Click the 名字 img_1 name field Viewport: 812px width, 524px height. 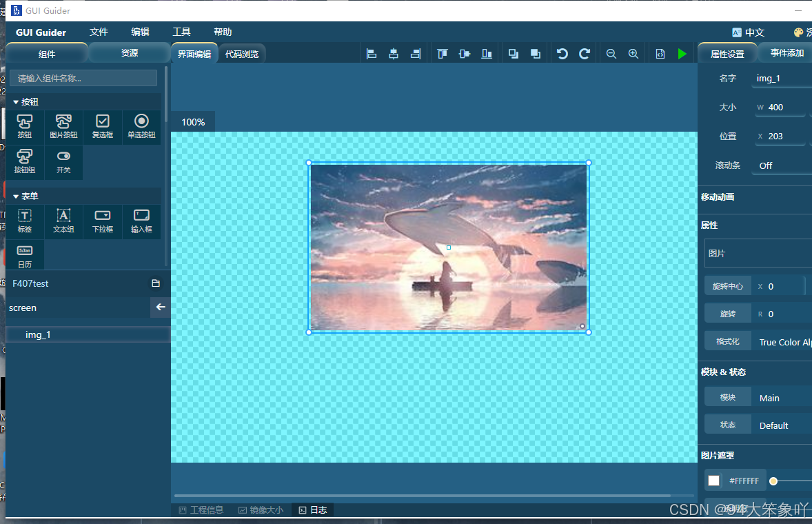click(782, 78)
